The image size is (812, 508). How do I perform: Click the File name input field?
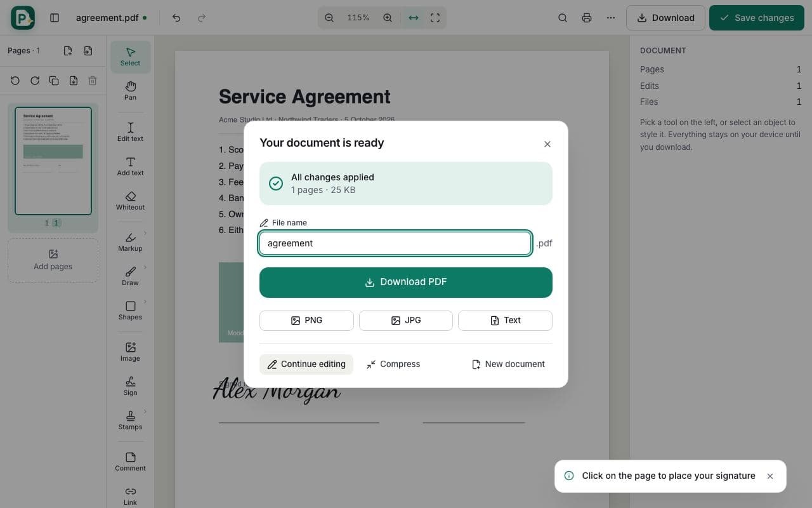point(395,243)
